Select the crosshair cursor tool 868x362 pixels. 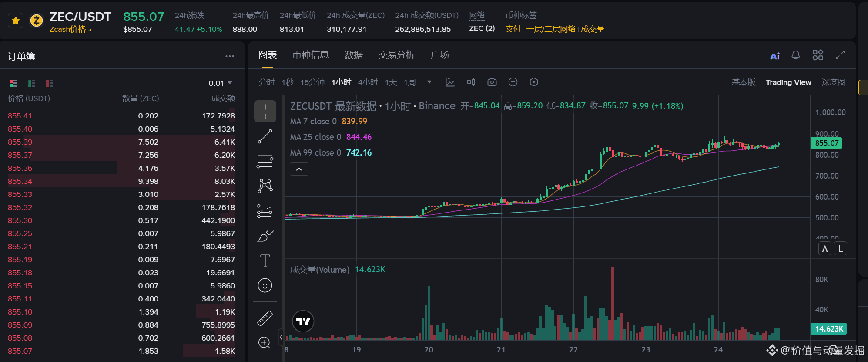coord(265,112)
